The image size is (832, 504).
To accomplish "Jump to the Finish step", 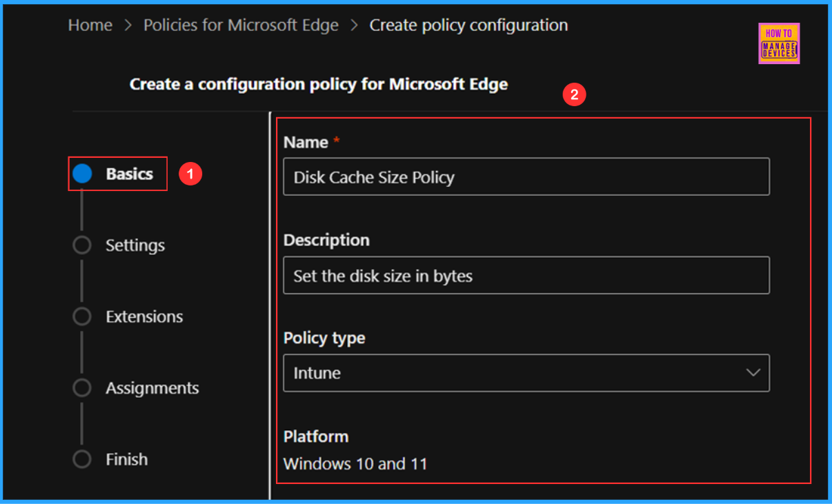I will click(x=126, y=459).
